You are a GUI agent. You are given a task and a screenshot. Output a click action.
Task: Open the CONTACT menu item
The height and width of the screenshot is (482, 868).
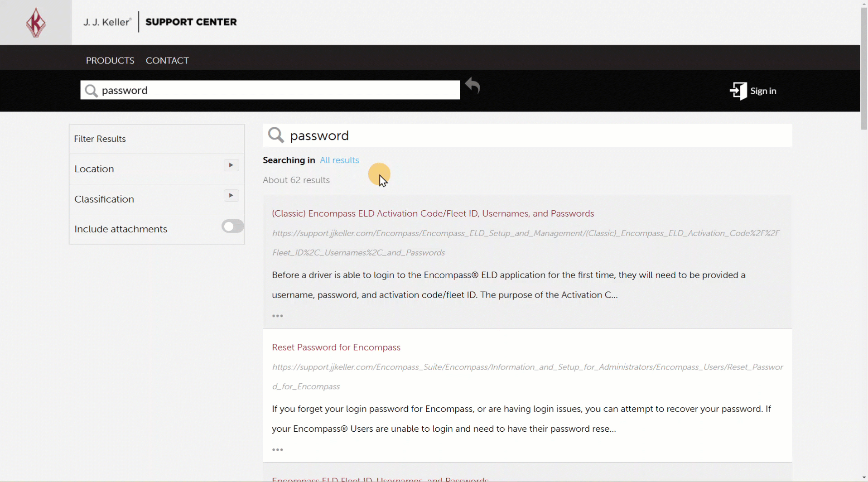pyautogui.click(x=167, y=61)
